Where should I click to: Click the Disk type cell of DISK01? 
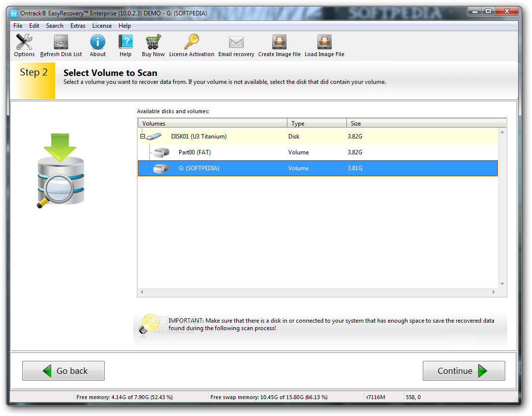[294, 137]
